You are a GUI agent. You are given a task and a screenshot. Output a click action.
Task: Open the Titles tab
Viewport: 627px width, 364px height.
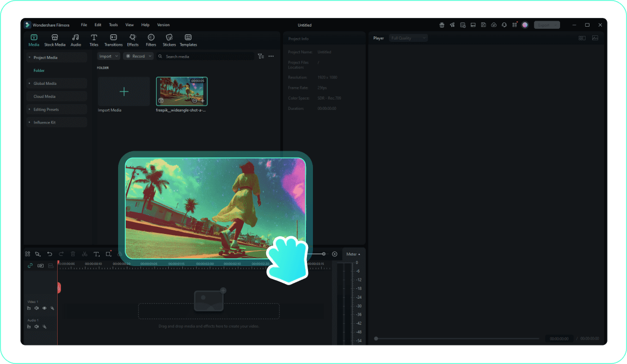point(94,40)
